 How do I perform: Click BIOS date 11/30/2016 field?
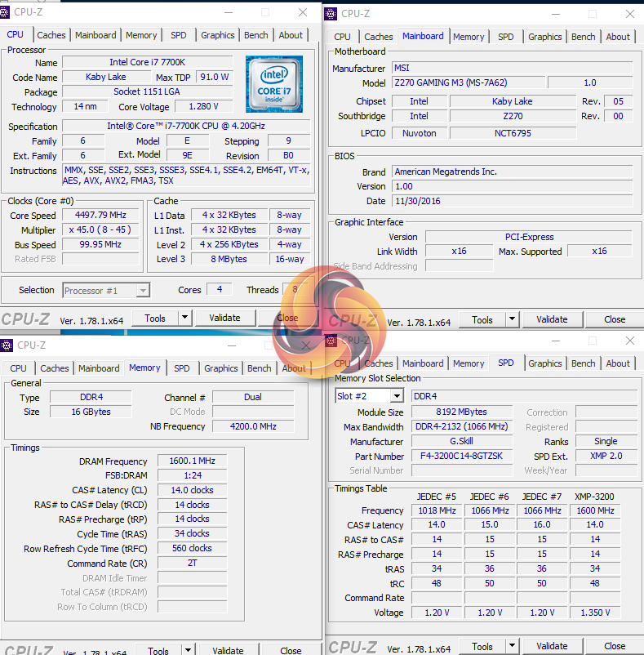coord(512,202)
